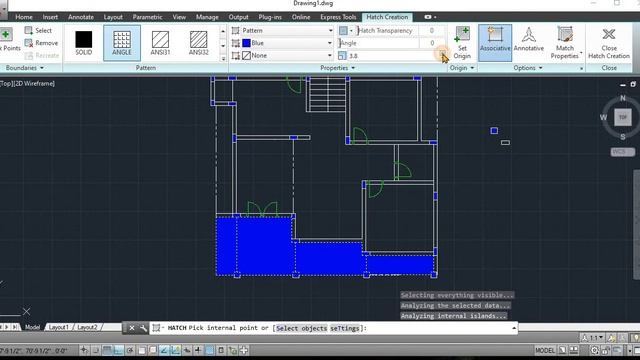This screenshot has height=360, width=640.
Task: Open Options panel dialog launcher arrow
Action: click(x=582, y=68)
